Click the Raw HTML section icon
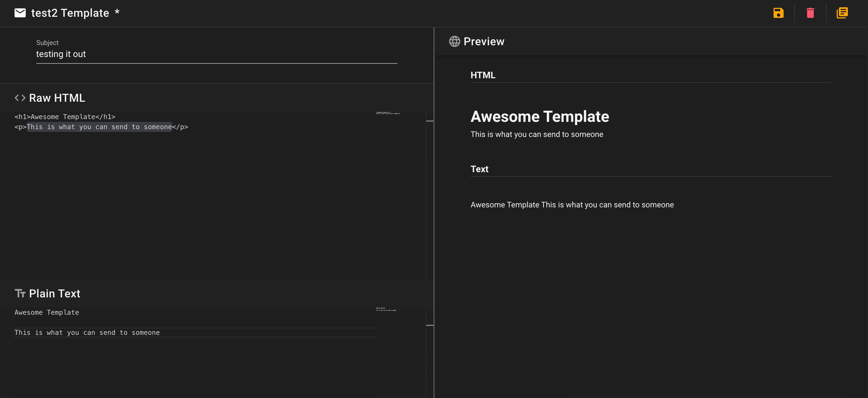 [20, 98]
